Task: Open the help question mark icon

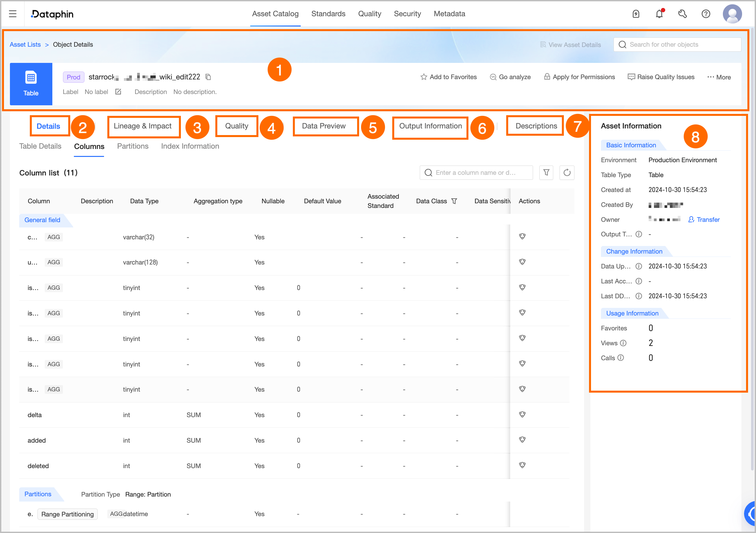Action: click(706, 14)
